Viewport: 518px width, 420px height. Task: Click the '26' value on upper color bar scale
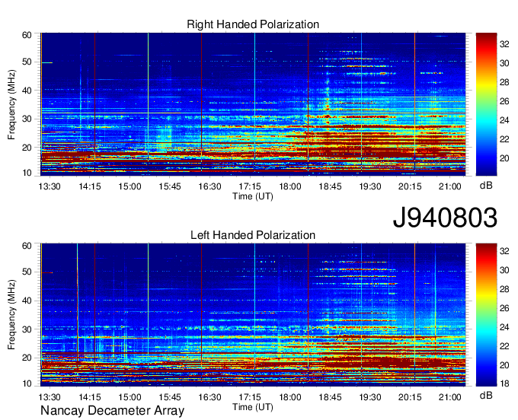point(504,101)
